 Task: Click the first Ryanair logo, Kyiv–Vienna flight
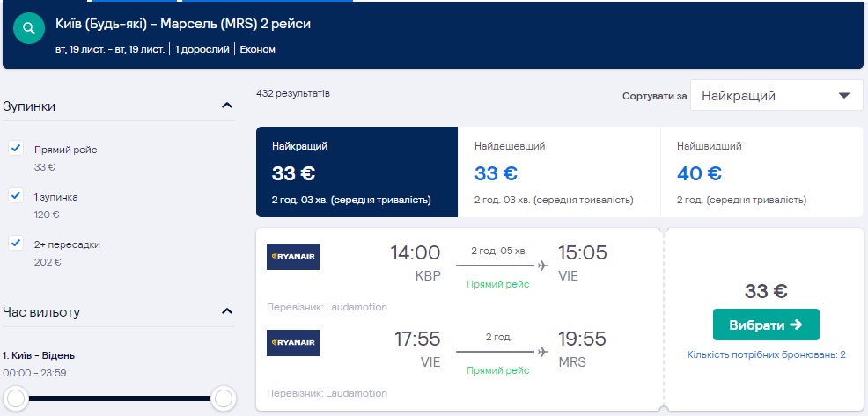pyautogui.click(x=293, y=257)
